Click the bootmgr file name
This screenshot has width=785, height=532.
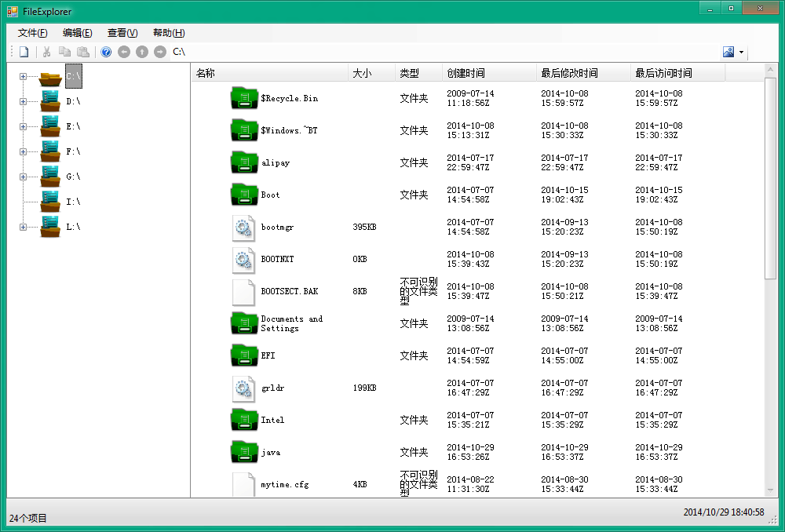277,228
